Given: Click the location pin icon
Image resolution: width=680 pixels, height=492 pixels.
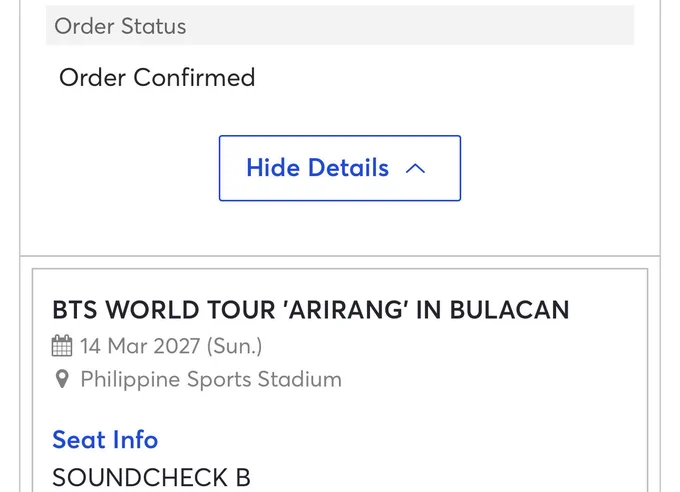Looking at the screenshot, I should (62, 379).
